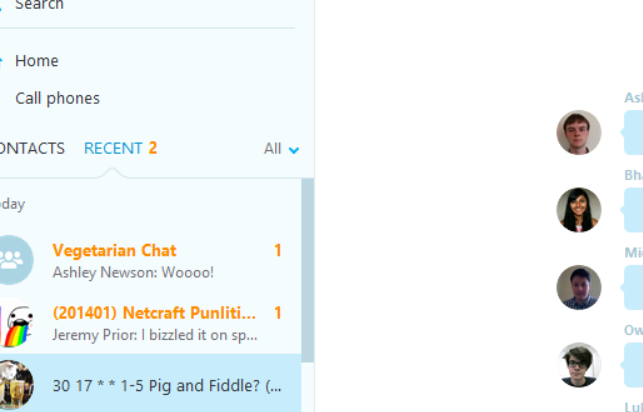Expand the All filter dropdown arrow

294,150
